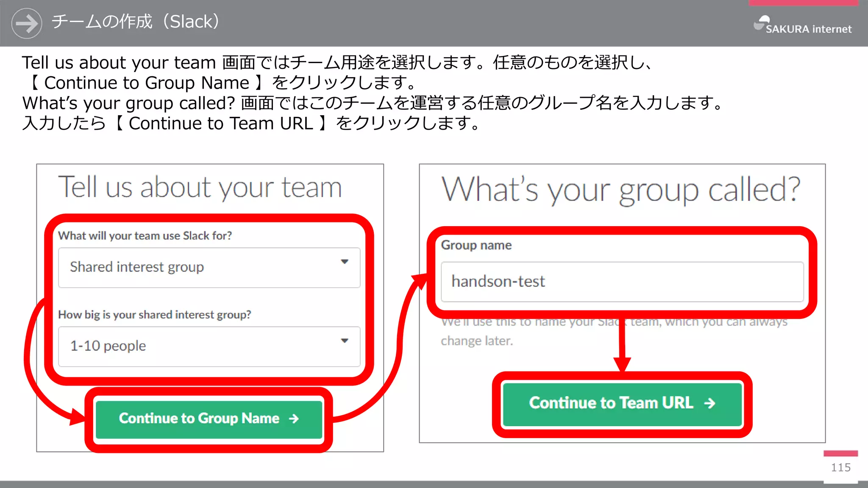Focus the Group name field containing handson-test

(622, 282)
